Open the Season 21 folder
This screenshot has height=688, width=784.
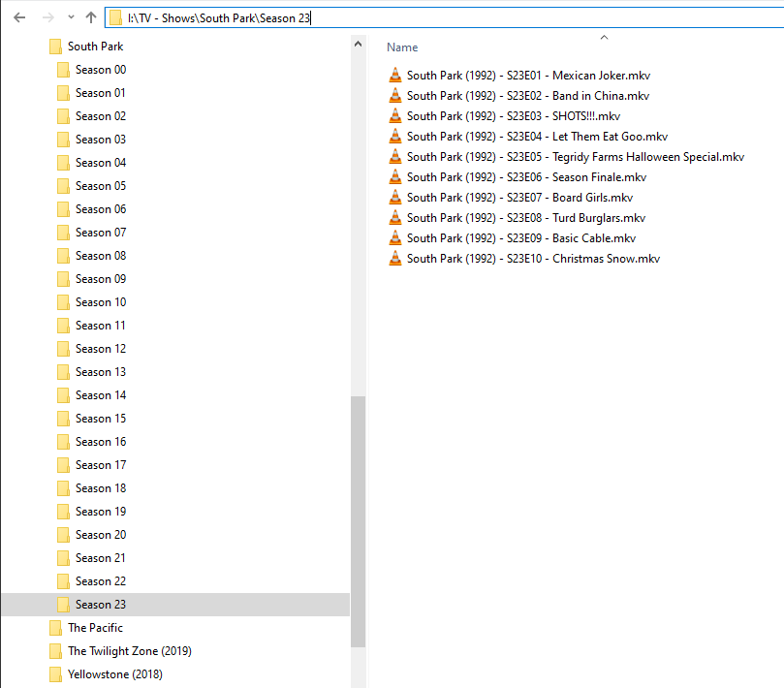click(x=100, y=558)
